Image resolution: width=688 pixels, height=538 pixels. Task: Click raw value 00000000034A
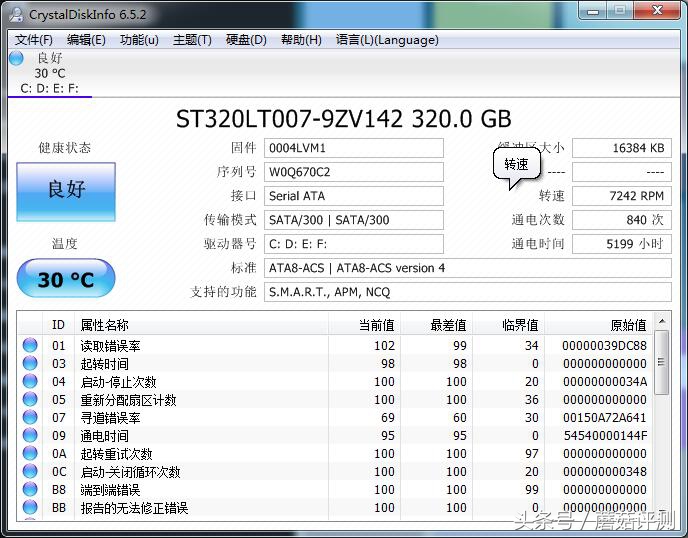[605, 382]
